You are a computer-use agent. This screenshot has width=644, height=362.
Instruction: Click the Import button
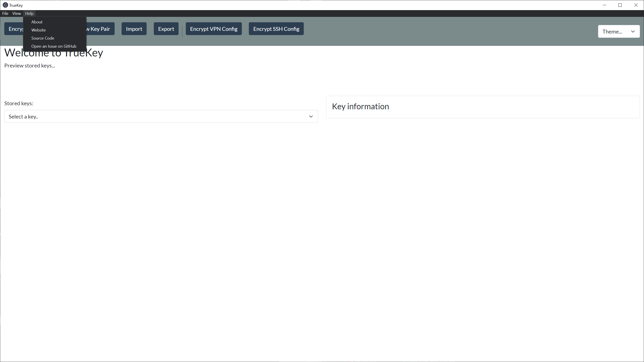pos(134,29)
